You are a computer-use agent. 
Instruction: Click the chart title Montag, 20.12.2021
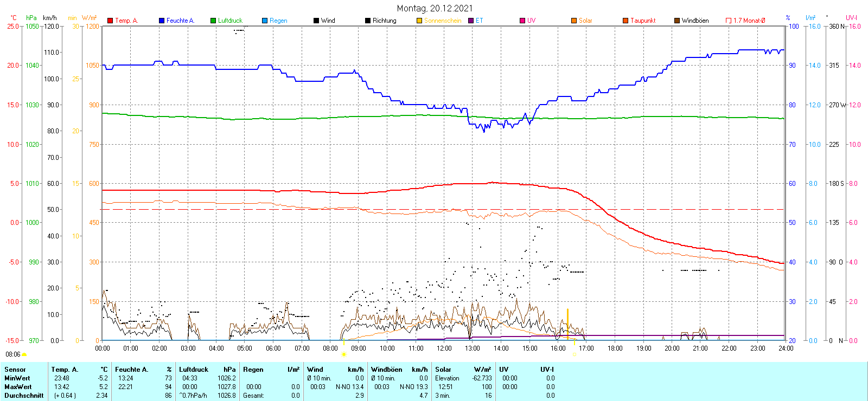[435, 8]
